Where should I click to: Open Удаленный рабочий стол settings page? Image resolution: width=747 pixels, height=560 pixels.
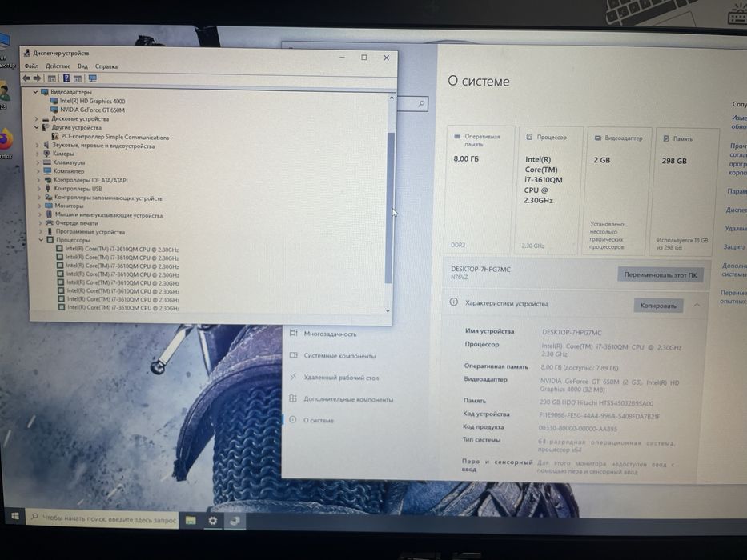(x=334, y=378)
